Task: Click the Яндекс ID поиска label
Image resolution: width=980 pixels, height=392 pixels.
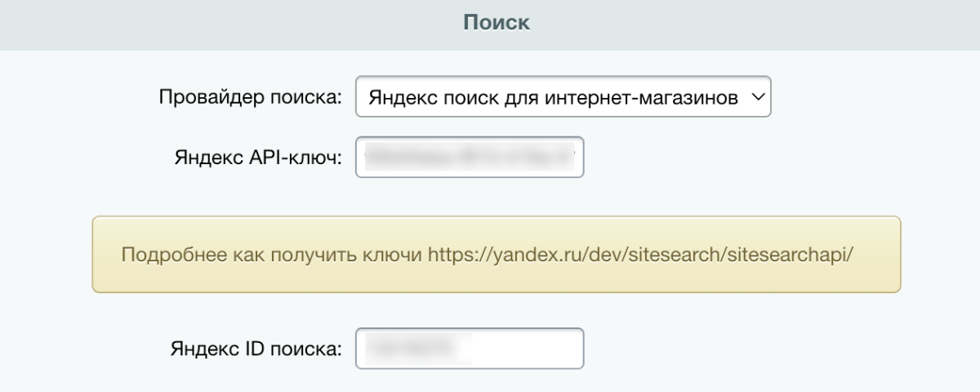Action: 256,349
